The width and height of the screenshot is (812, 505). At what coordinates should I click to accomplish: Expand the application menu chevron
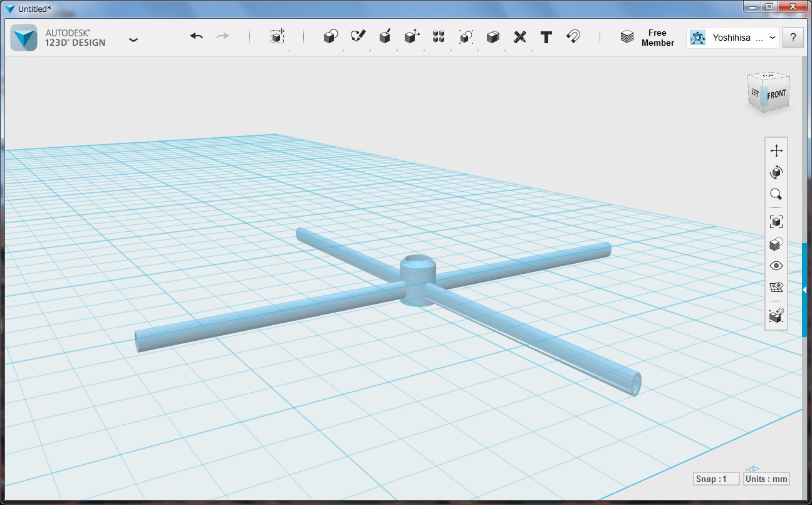[x=133, y=39]
